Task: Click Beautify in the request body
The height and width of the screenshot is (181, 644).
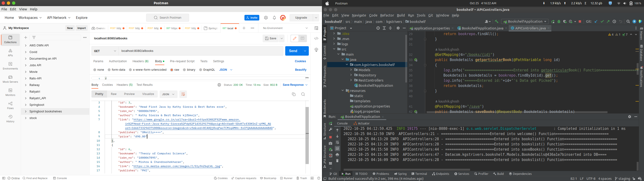Action: 301,70
